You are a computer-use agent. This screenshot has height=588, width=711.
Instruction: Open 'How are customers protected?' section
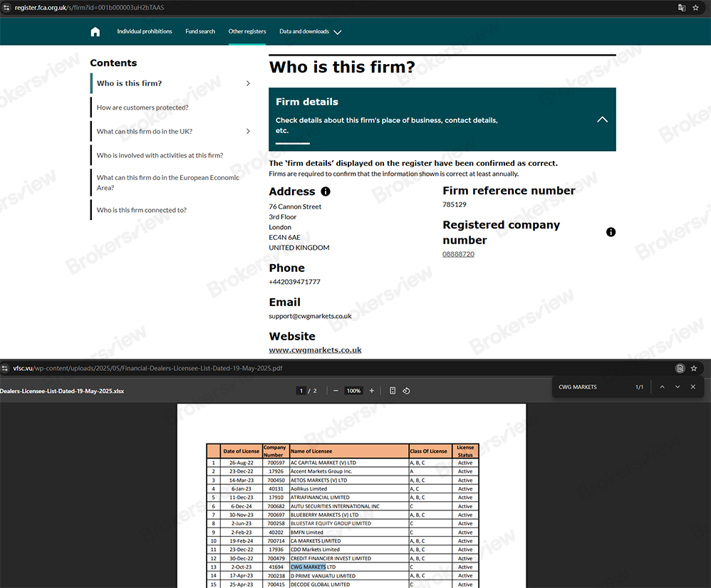pyautogui.click(x=142, y=107)
